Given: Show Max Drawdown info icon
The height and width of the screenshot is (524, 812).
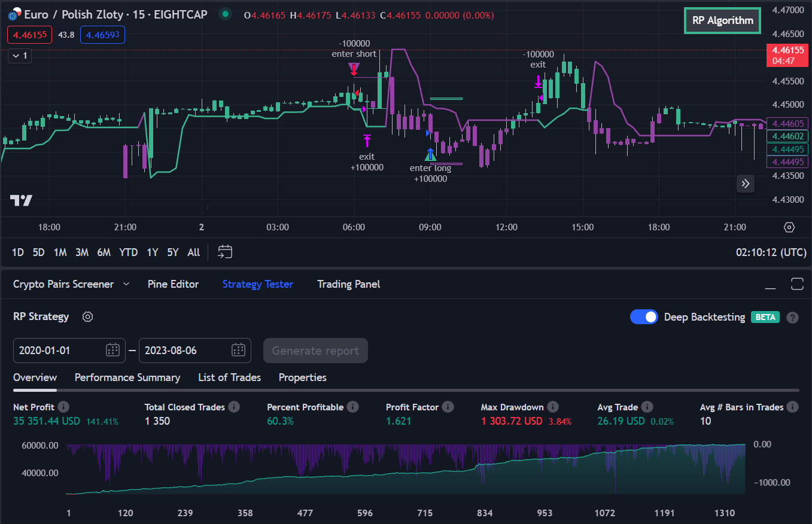Looking at the screenshot, I should pyautogui.click(x=553, y=407).
